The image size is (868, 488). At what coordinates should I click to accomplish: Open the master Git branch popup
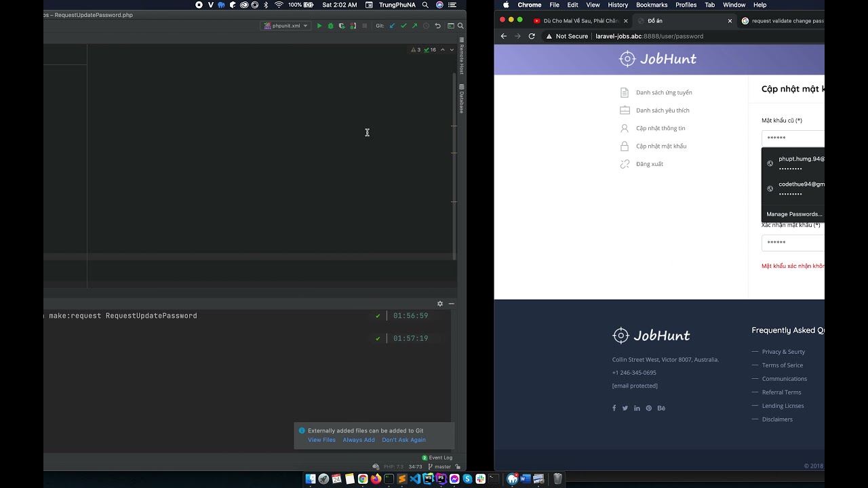coord(439,466)
